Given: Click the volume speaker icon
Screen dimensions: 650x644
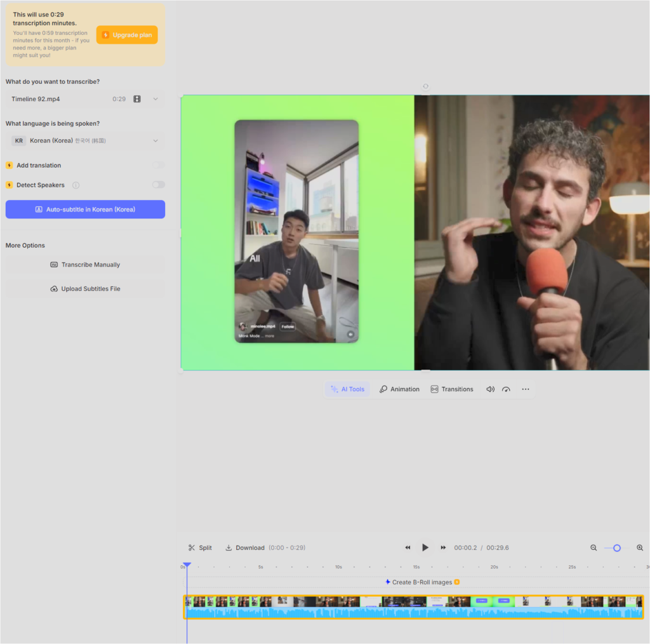Looking at the screenshot, I should (x=490, y=389).
